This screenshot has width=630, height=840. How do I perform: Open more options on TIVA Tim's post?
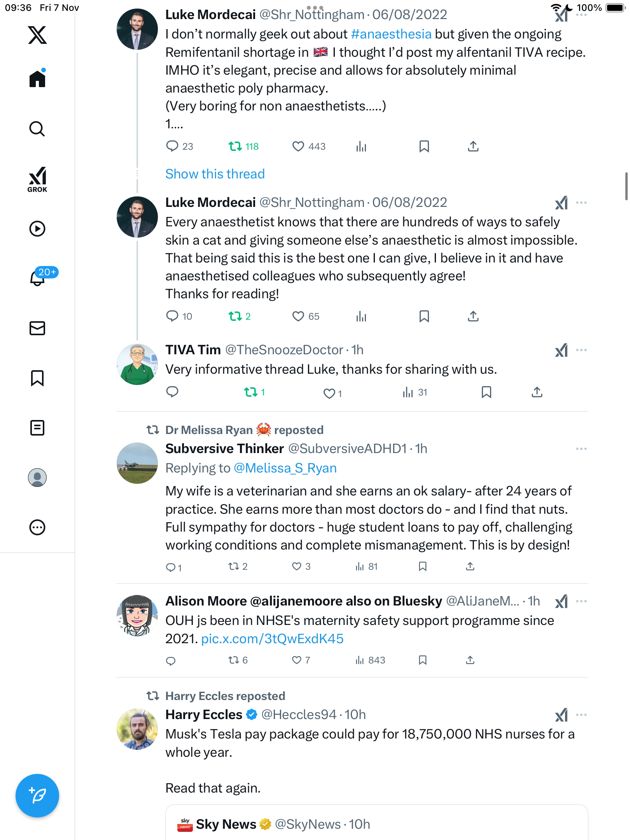[581, 350]
